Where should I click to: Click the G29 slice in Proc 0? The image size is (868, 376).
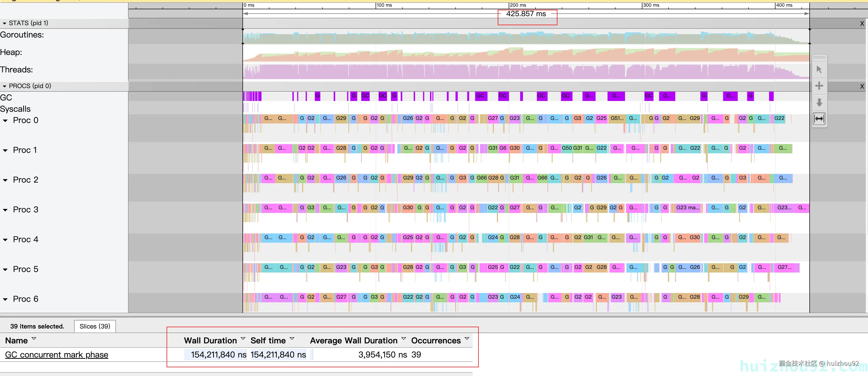(x=341, y=118)
